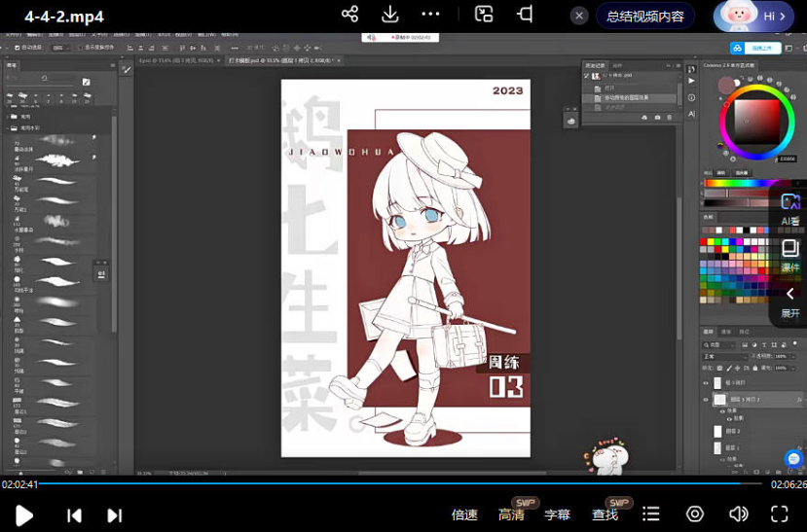
Task: Mute audio using the volume icon
Action: pos(739,514)
